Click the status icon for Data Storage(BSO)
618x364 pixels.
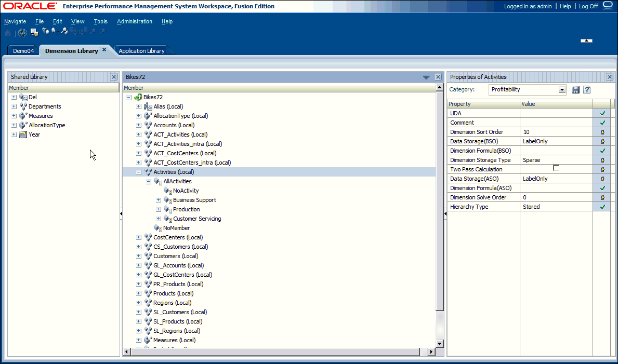pos(602,141)
